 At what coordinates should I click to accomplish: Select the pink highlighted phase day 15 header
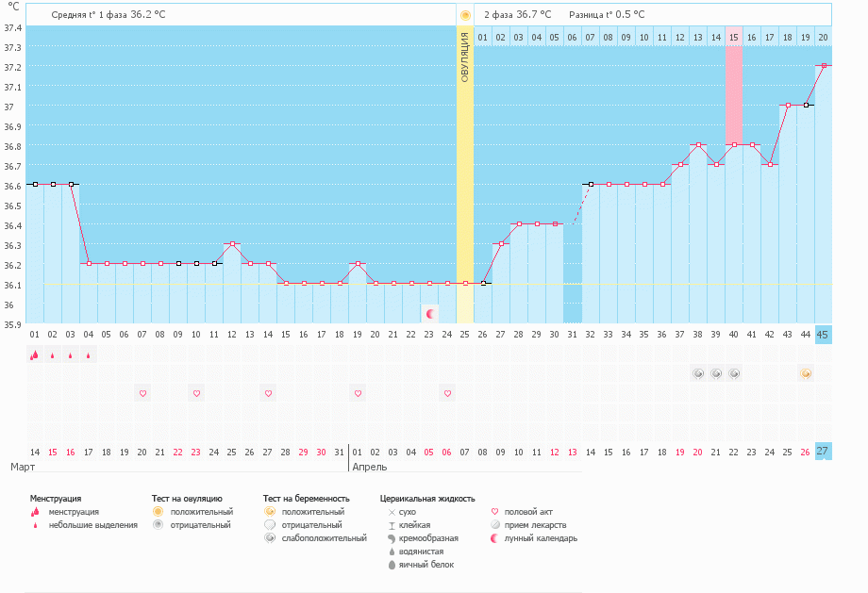734,37
